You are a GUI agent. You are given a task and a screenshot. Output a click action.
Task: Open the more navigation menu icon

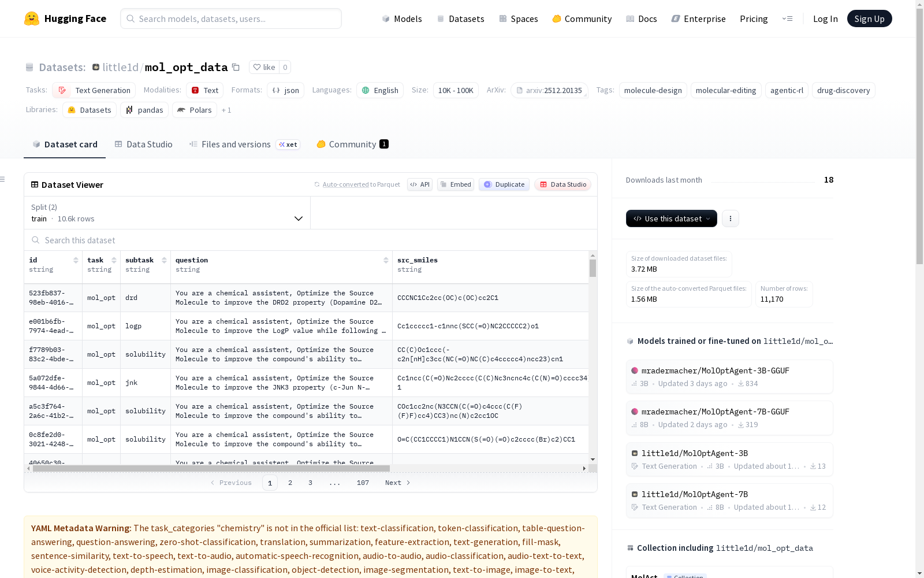pyautogui.click(x=787, y=18)
